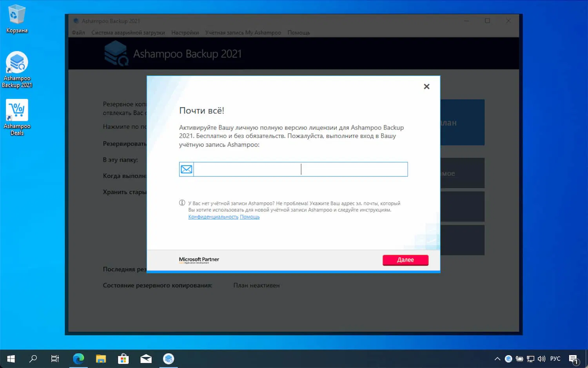This screenshot has height=368, width=588.
Task: Click the Почти всё! heading text
Action: pos(201,111)
